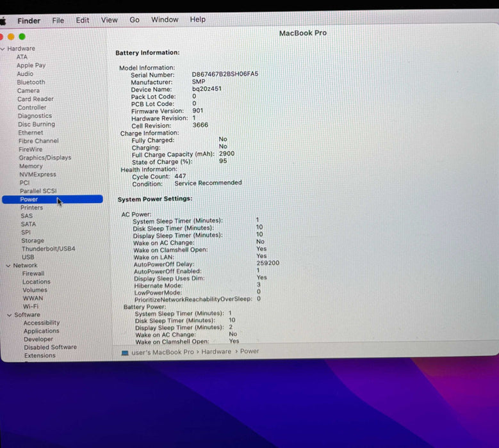Select Memory in the sidebar

[x=31, y=166]
